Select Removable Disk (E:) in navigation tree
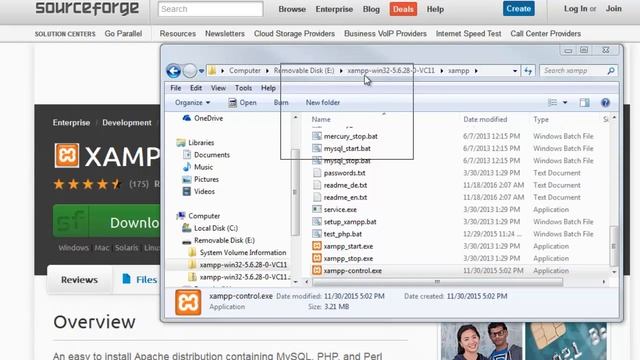The width and height of the screenshot is (640, 360). tap(224, 240)
